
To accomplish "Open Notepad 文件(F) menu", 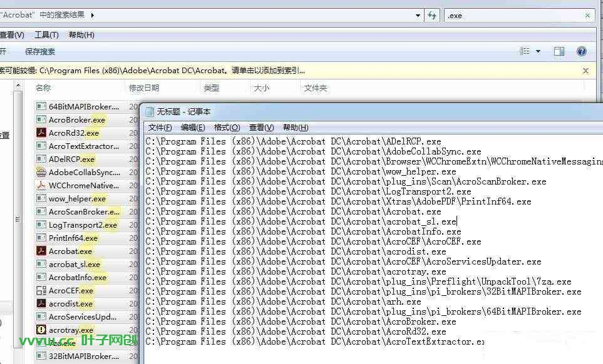I will [x=160, y=128].
